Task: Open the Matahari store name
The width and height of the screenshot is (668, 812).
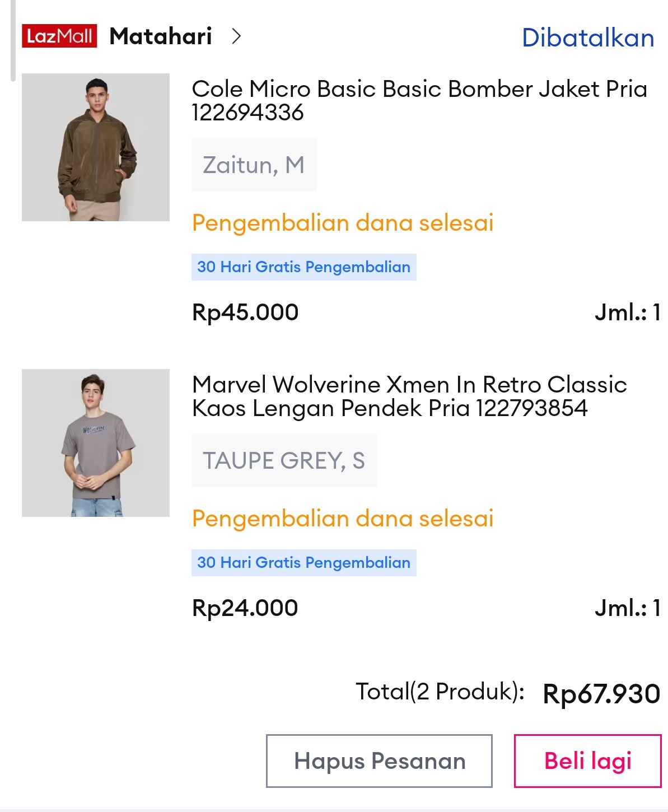Action: (161, 36)
